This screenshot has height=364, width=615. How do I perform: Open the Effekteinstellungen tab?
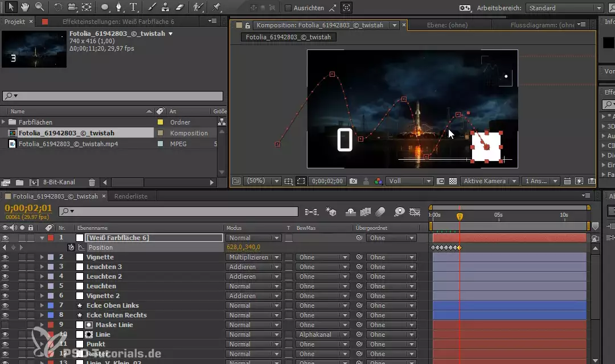click(x=118, y=22)
